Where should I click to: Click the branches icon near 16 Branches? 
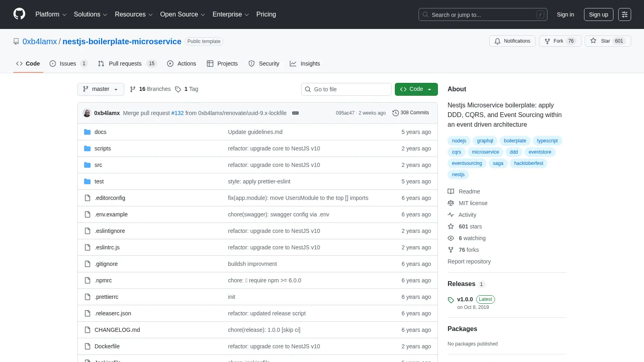(x=133, y=89)
